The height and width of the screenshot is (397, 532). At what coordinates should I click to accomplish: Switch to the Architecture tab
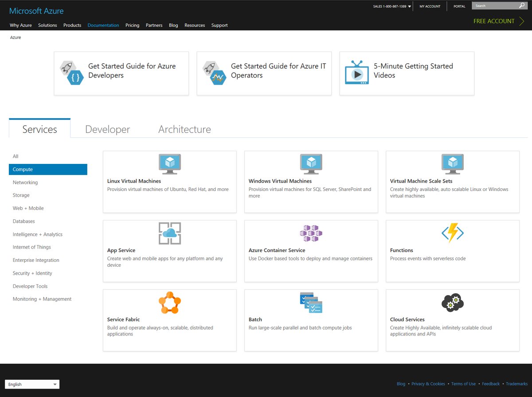click(184, 129)
